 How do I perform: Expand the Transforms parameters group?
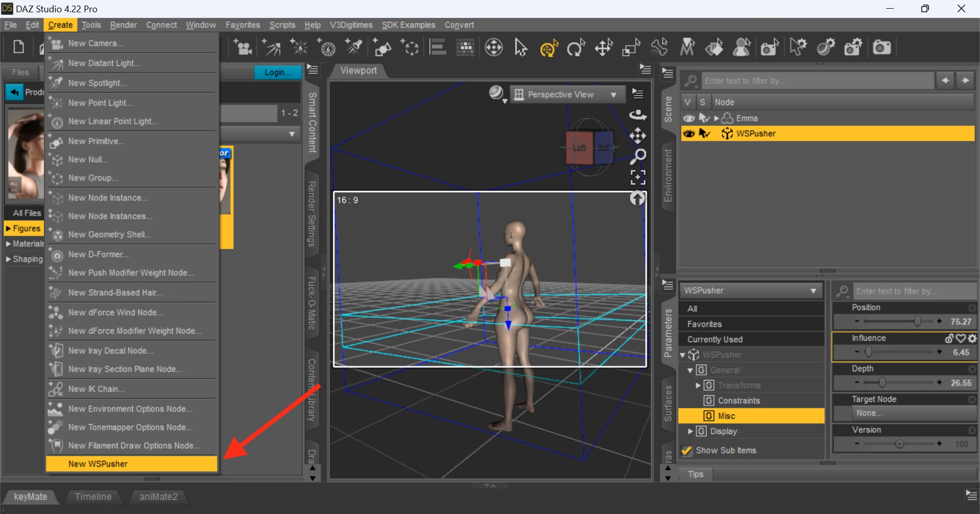click(x=698, y=385)
